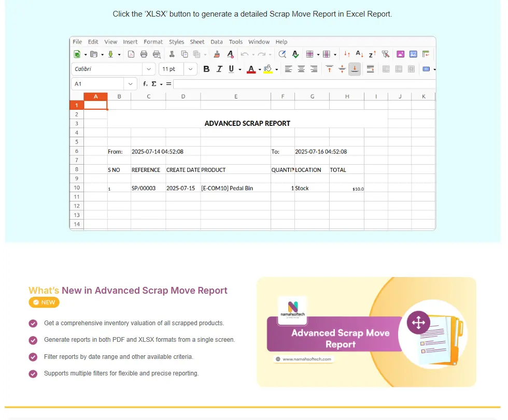Image resolution: width=508 pixels, height=420 pixels.
Task: Toggle the Align Bottom button
Action: 355,69
